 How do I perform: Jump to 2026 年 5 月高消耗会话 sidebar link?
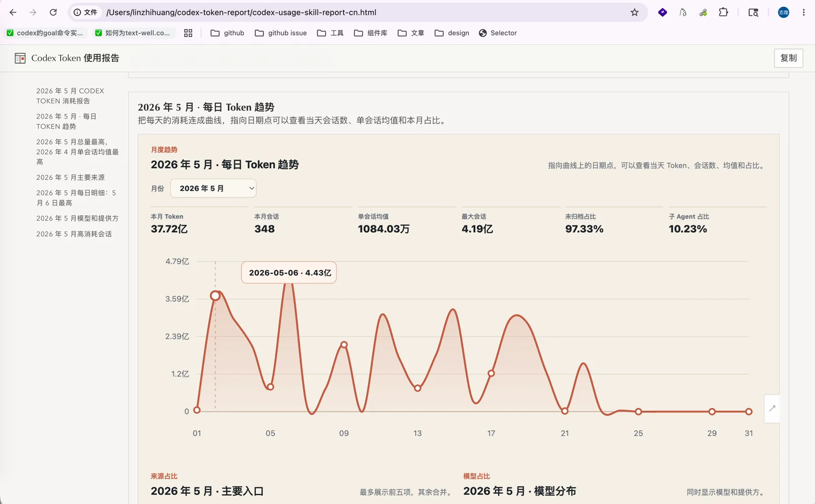click(x=74, y=234)
